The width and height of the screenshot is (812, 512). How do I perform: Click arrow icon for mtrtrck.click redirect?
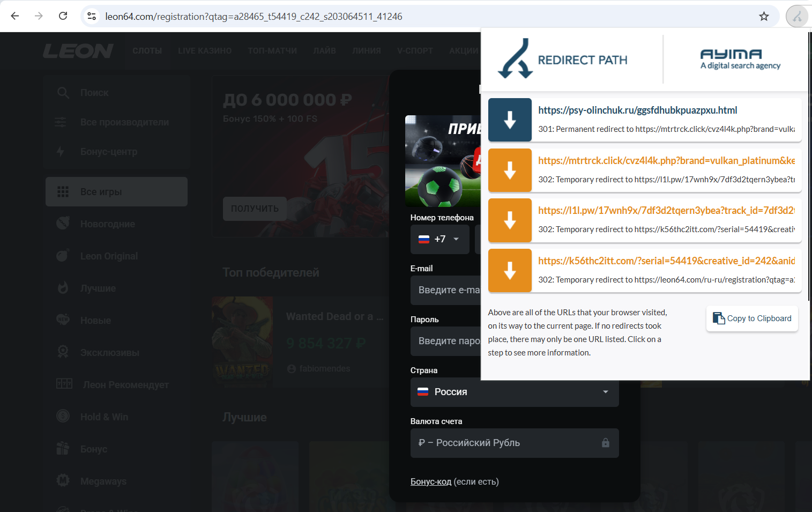(510, 170)
